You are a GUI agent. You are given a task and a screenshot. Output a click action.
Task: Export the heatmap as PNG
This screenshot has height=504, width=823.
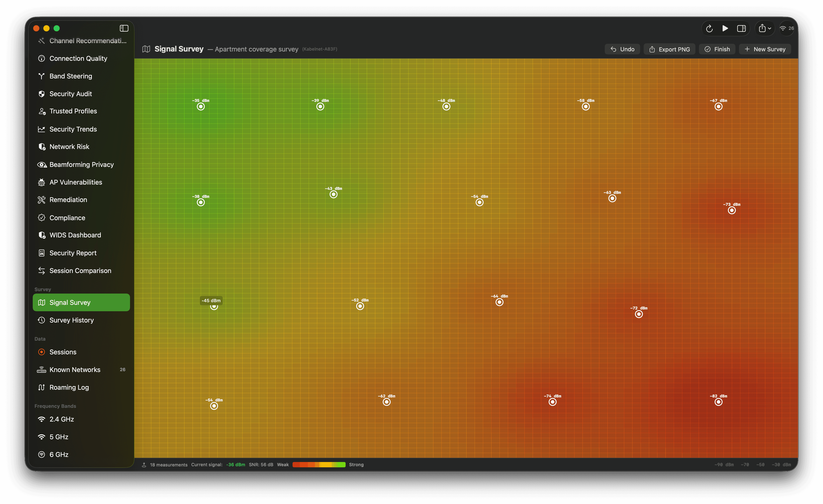pyautogui.click(x=669, y=49)
